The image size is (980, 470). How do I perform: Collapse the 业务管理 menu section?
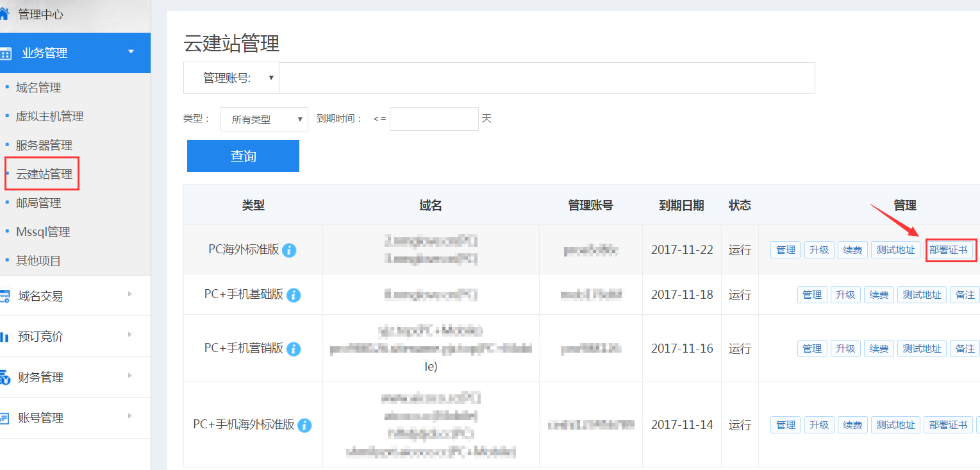(x=131, y=51)
